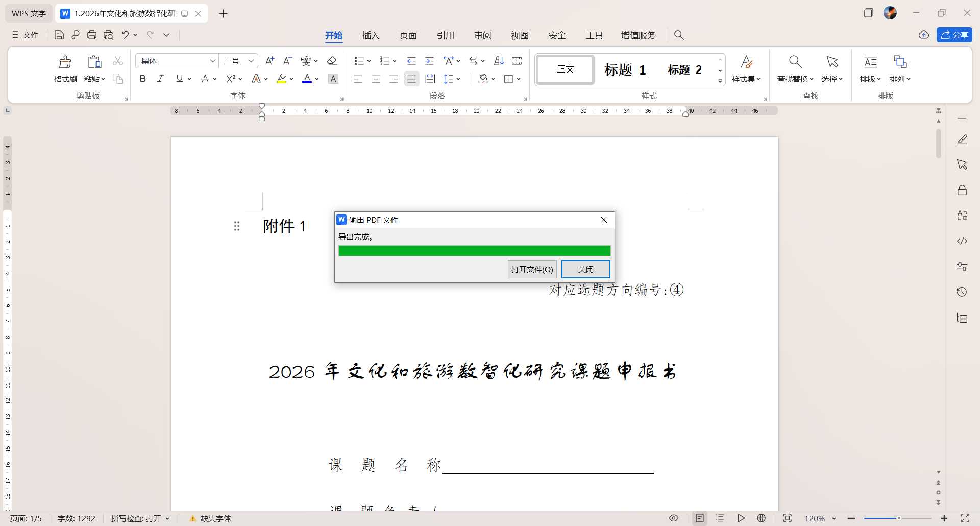Expand bullet list style dropdown

pos(369,61)
